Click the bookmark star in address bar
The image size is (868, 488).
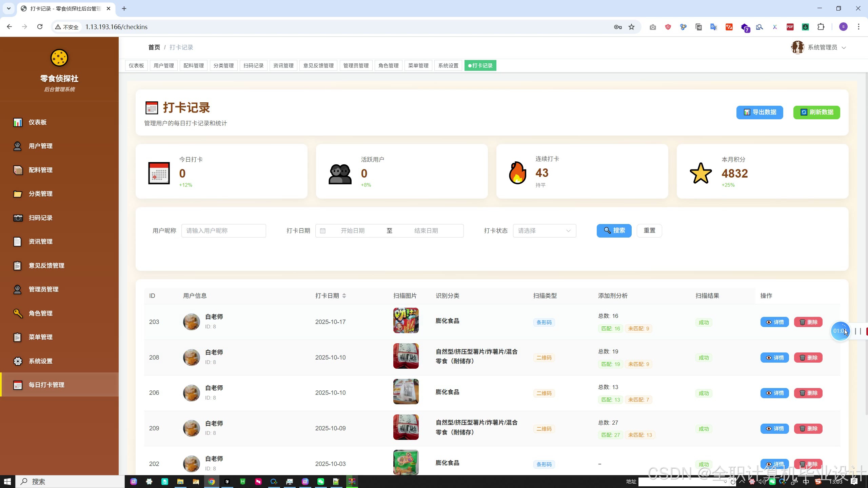(631, 27)
